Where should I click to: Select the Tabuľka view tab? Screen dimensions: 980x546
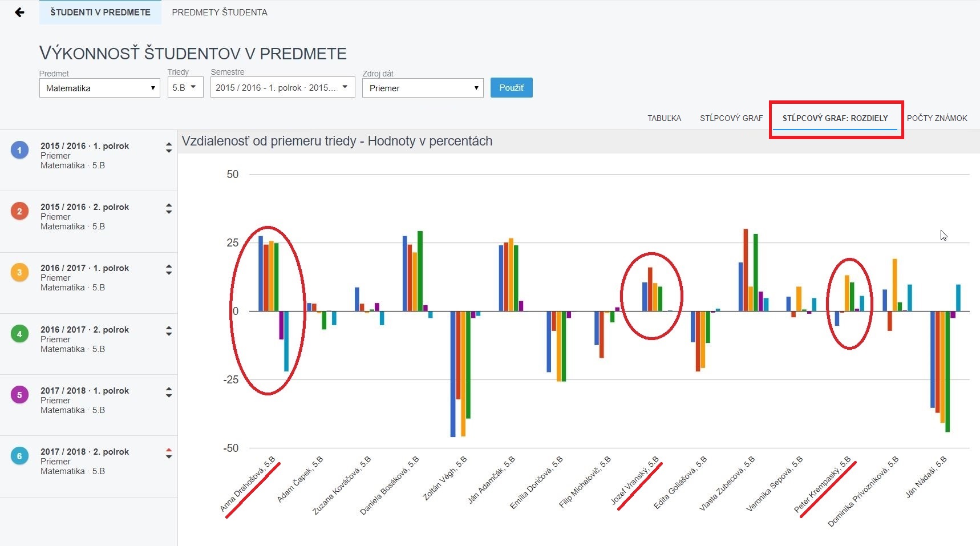pos(664,118)
